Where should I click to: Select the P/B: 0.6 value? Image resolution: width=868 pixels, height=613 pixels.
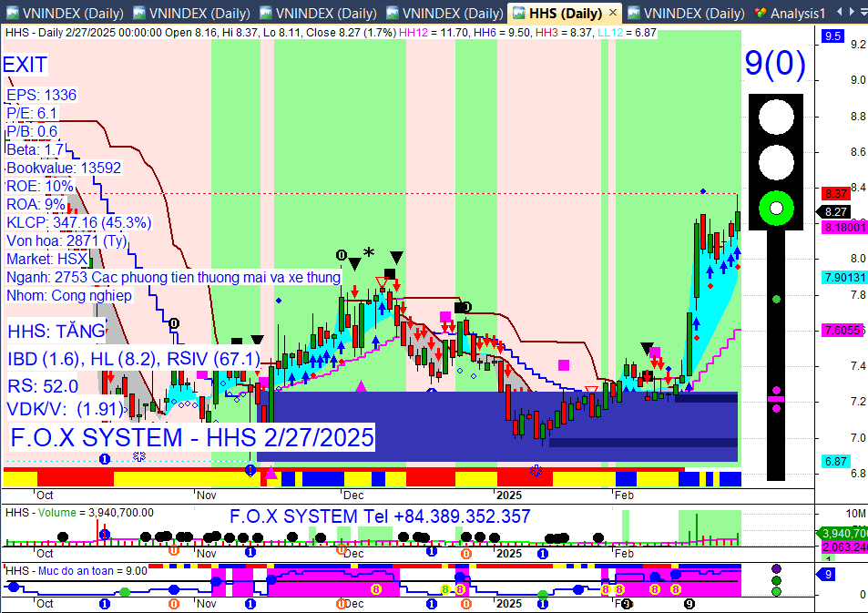[32, 131]
